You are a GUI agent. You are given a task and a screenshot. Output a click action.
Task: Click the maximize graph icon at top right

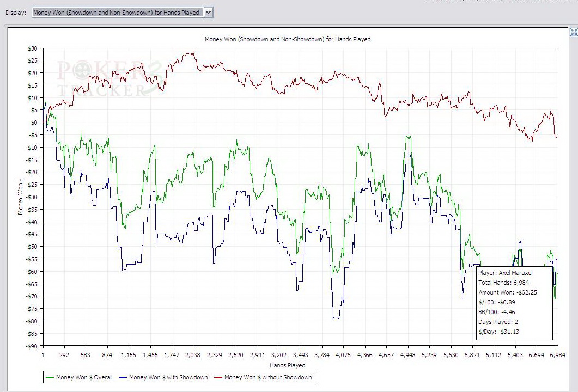tap(574, 33)
